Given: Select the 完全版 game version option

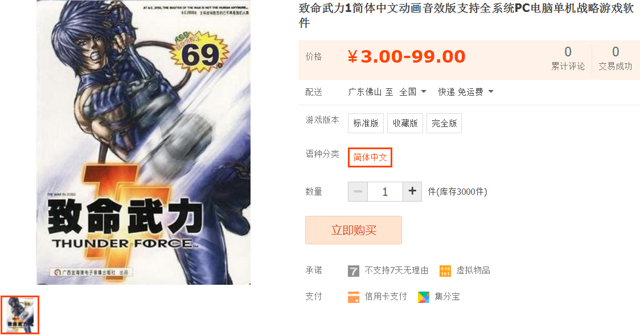Looking at the screenshot, I should [444, 123].
